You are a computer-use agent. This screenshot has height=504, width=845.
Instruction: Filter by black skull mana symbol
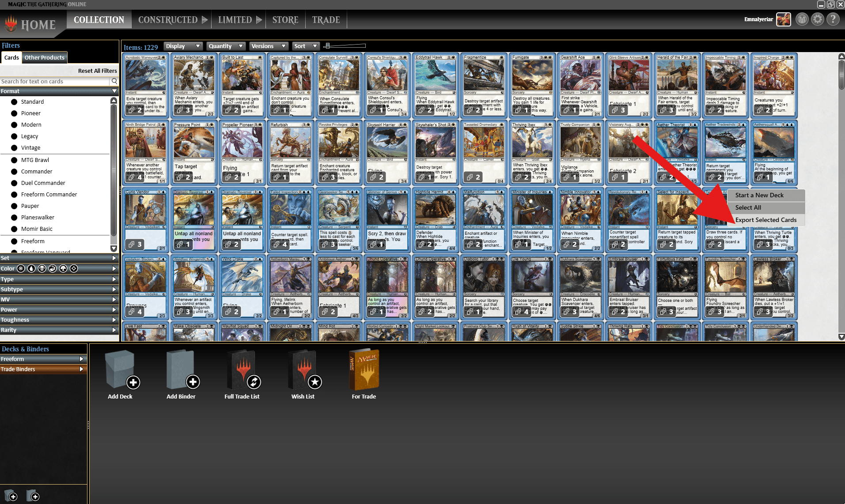point(42,268)
